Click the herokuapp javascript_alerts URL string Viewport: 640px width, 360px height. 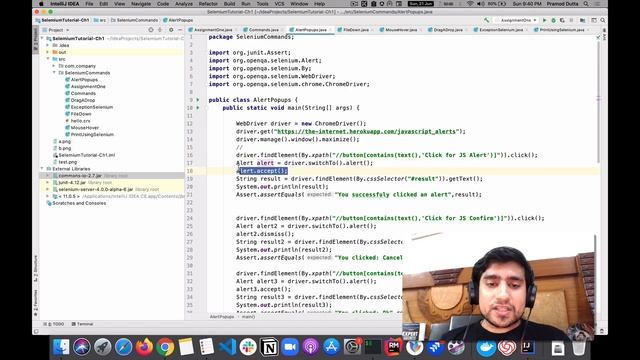(x=366, y=131)
